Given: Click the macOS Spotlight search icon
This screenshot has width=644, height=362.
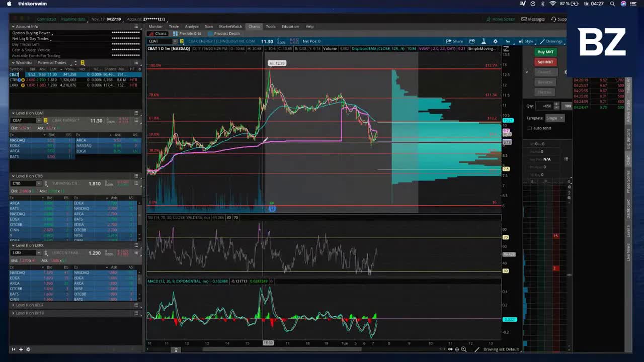Looking at the screenshot, I should [x=612, y=4].
